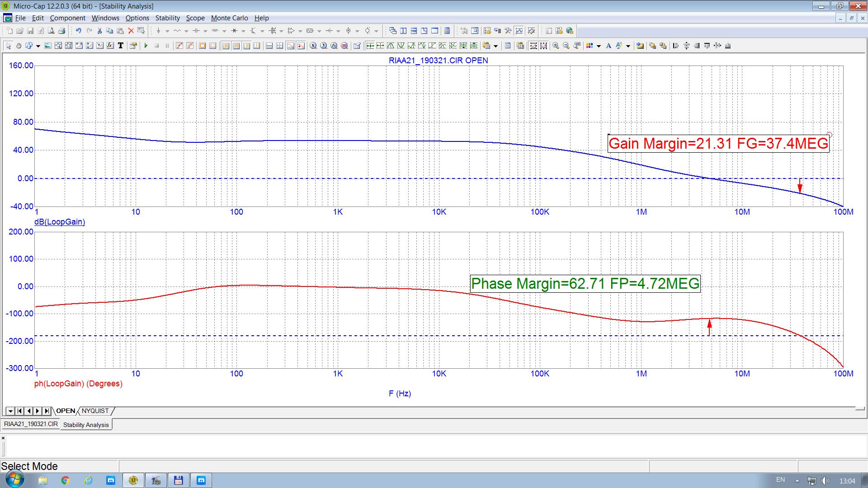Click the last-page navigation button at bottom left
Image resolution: width=868 pixels, height=488 pixels.
[x=47, y=411]
